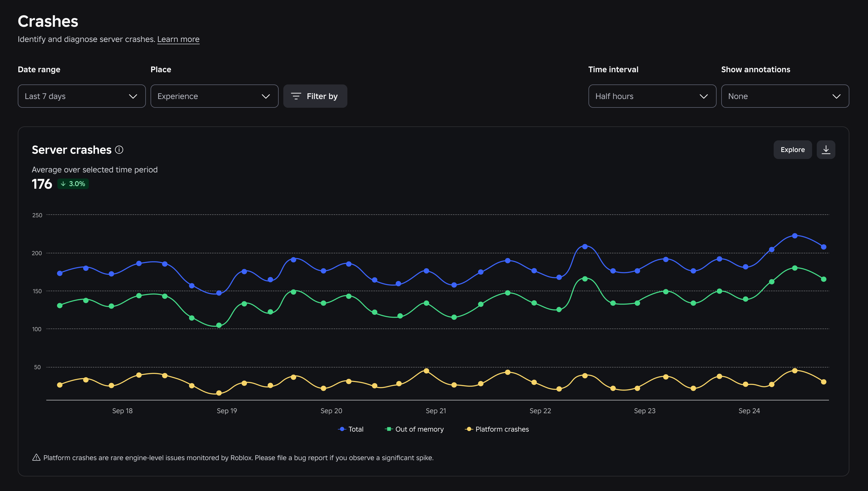Click the Sep 18 axis label
The image size is (868, 491).
(x=122, y=411)
